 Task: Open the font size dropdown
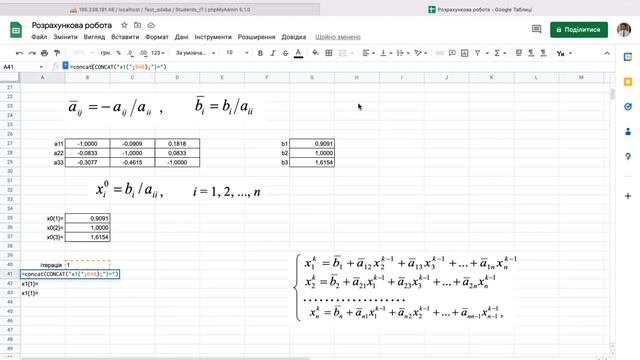(x=237, y=53)
